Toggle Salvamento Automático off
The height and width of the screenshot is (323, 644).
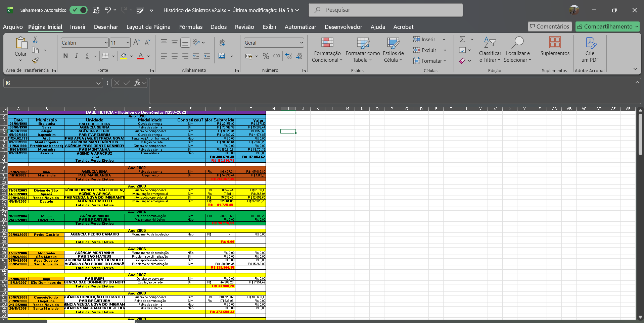tap(79, 10)
